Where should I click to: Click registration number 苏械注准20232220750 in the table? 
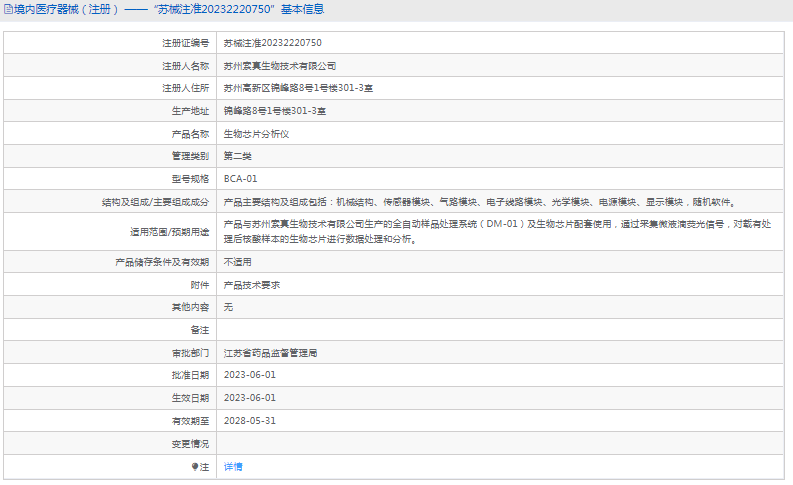point(273,43)
